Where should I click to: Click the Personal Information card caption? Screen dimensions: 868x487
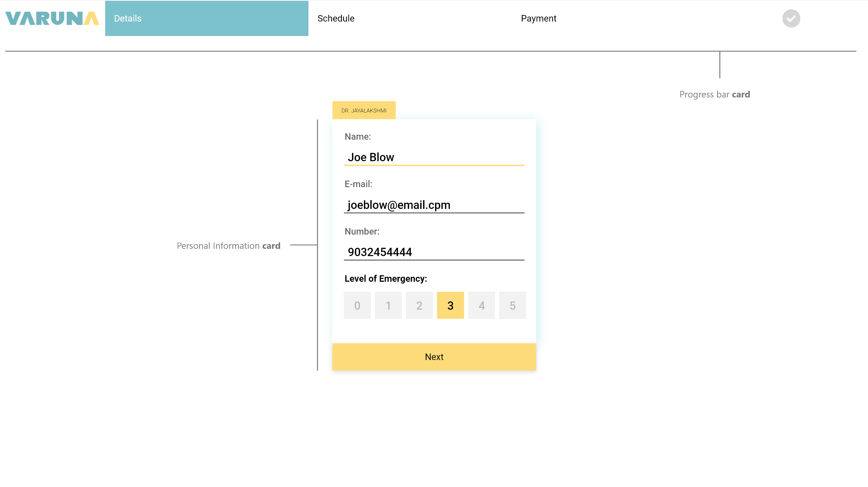[x=229, y=246]
